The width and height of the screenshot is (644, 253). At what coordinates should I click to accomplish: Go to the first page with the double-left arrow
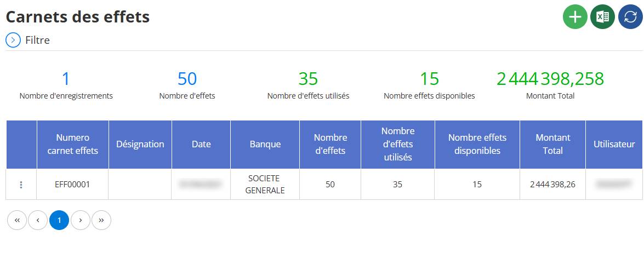coord(17,220)
